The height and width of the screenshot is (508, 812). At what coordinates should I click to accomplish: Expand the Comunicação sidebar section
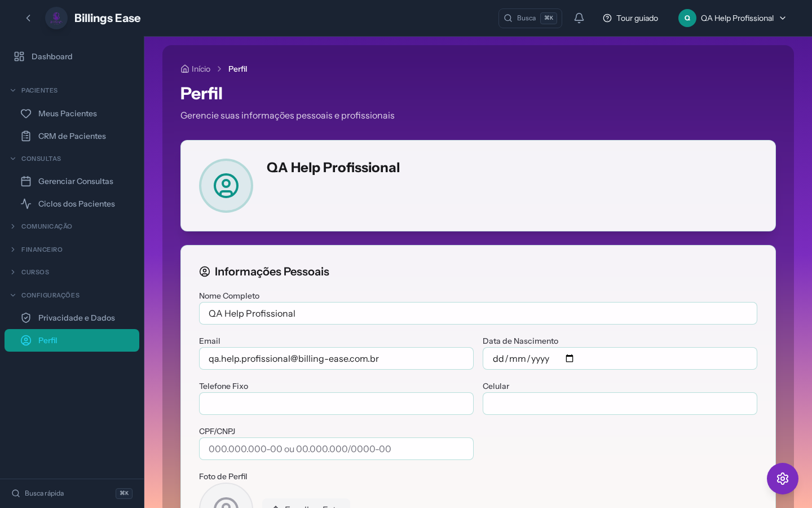pos(46,226)
